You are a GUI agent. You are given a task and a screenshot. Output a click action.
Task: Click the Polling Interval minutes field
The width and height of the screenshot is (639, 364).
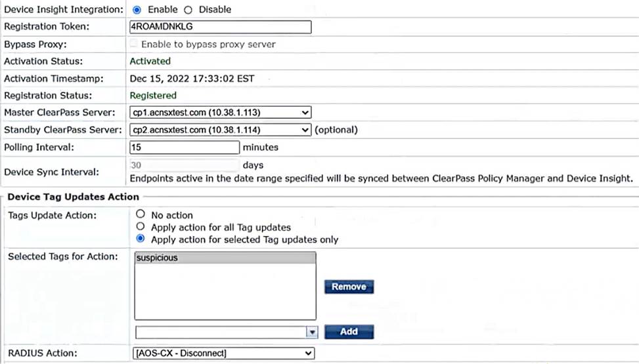click(184, 148)
